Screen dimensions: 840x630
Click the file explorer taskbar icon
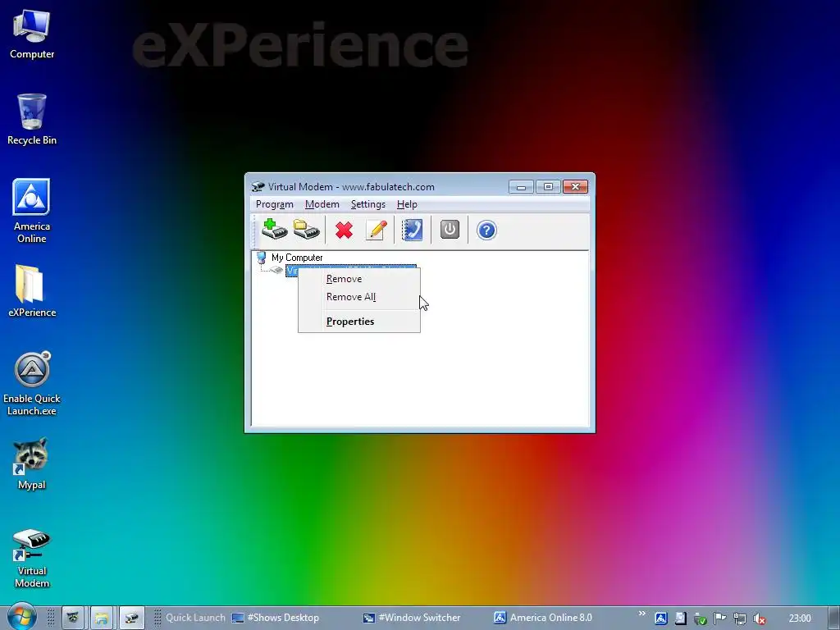point(101,618)
